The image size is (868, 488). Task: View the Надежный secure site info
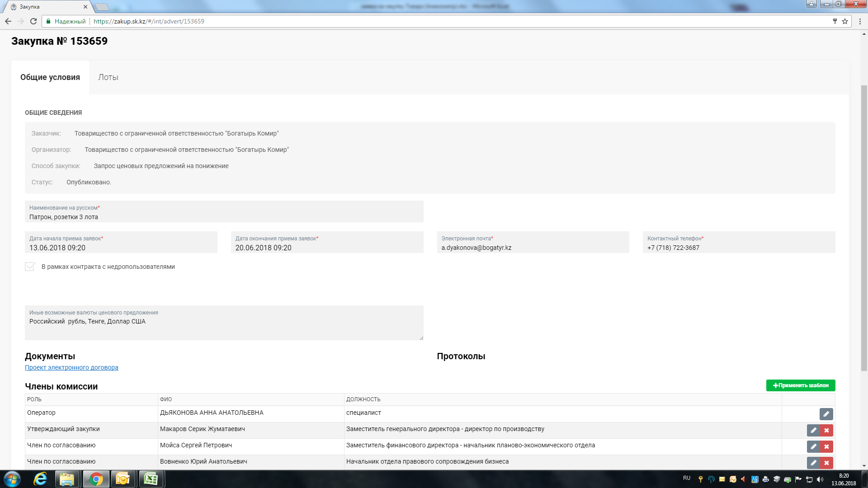coord(66,21)
